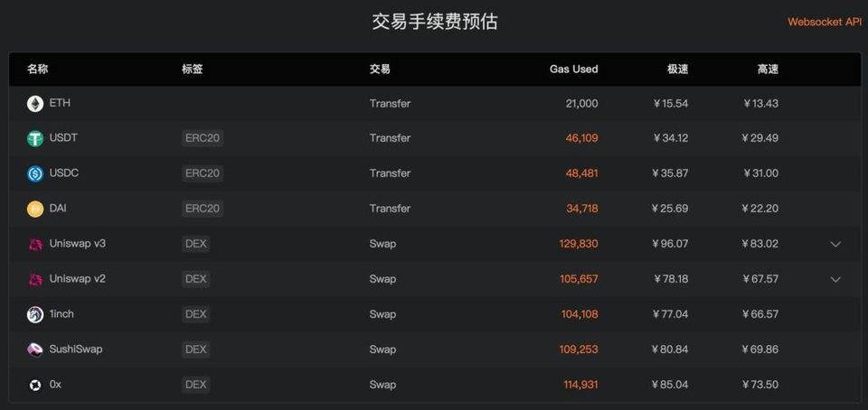868x410 pixels.
Task: Click the SushiSwap logo icon
Action: coord(35,350)
